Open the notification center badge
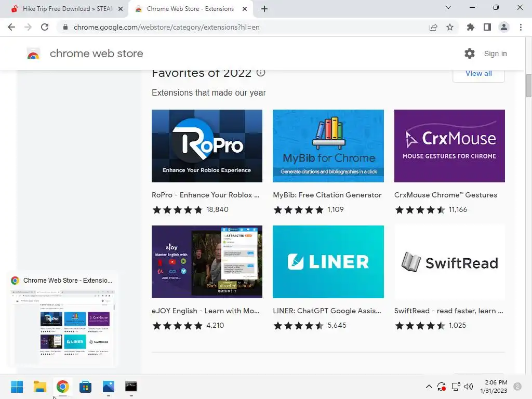The width and height of the screenshot is (532, 399). [x=517, y=387]
